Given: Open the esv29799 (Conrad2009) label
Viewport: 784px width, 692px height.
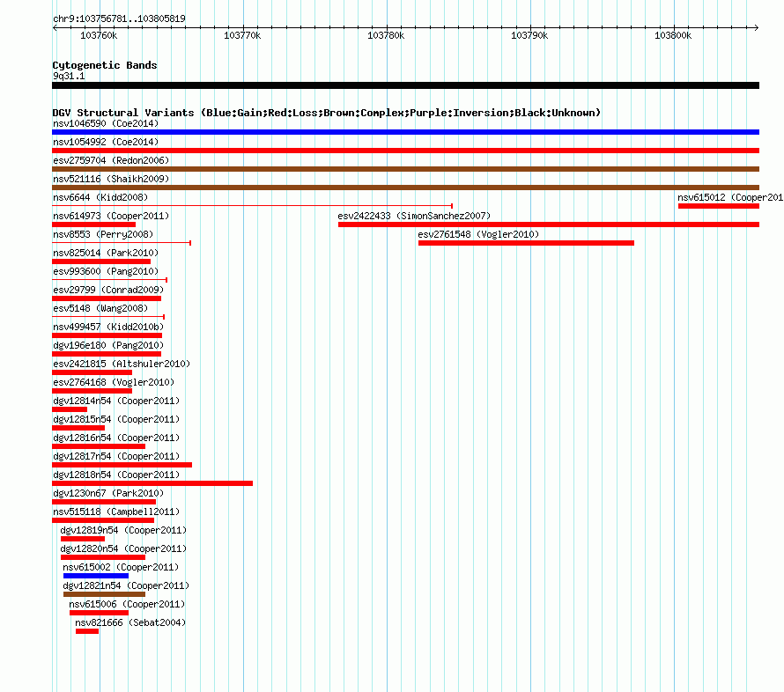Looking at the screenshot, I should [x=108, y=290].
